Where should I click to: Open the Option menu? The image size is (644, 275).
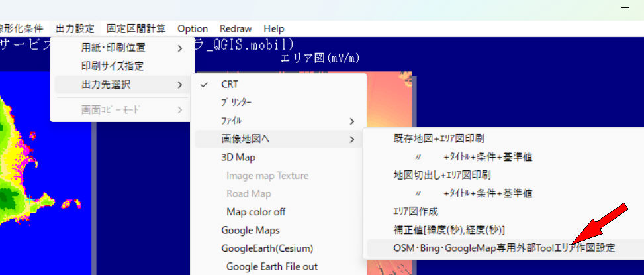click(x=193, y=28)
